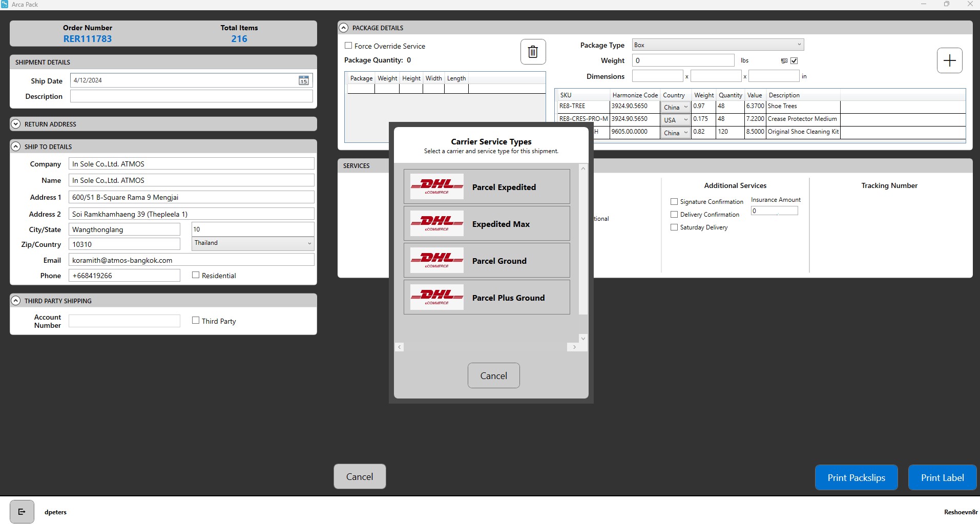This screenshot has height=524, width=980.
Task: Click the plus add package icon
Action: tap(949, 60)
